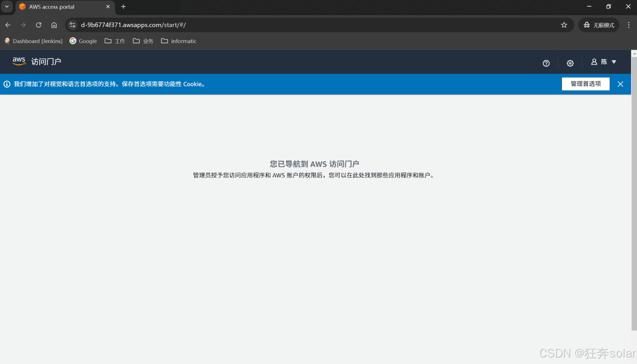637x364 pixels.
Task: Click the 访问门户 title in the header
Action: pyautogui.click(x=46, y=61)
